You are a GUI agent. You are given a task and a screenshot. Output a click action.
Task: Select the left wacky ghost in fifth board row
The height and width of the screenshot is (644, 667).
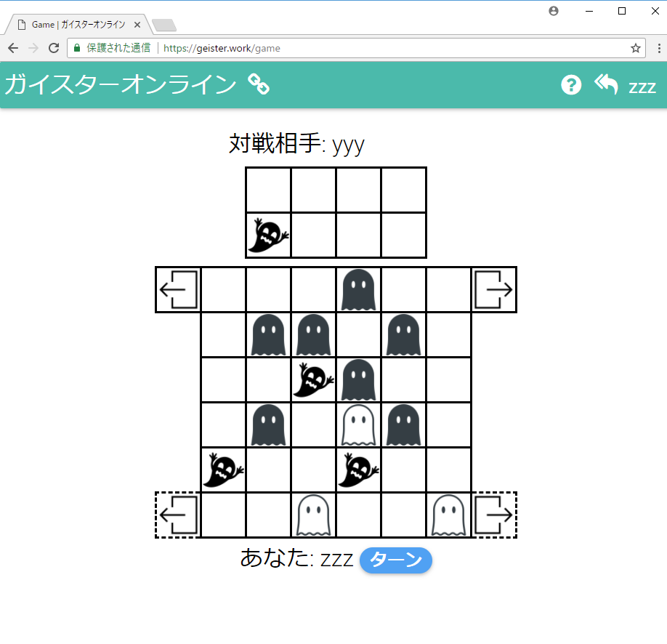click(223, 470)
